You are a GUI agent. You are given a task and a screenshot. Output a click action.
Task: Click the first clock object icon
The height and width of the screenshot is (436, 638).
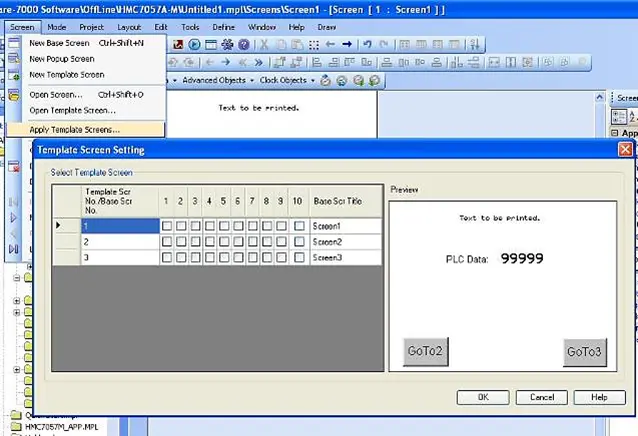coord(325,81)
